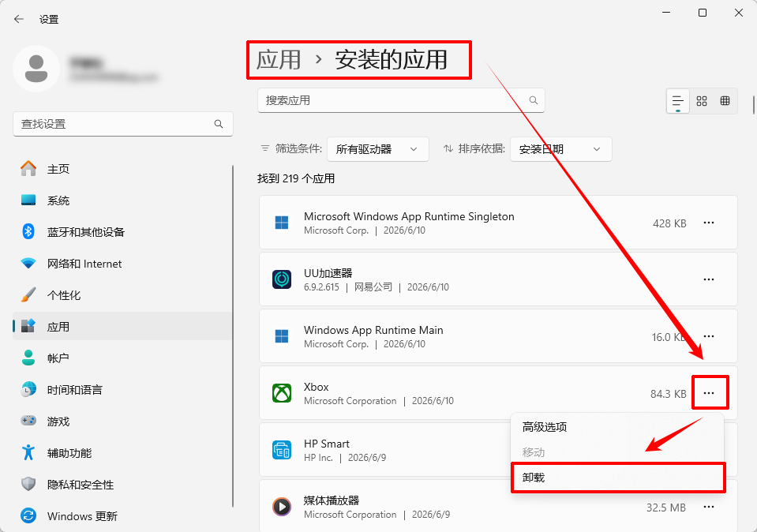Viewport: 757px width, 532px height.
Task: Open 蓝牙和其他设备 settings
Action: coord(123,232)
